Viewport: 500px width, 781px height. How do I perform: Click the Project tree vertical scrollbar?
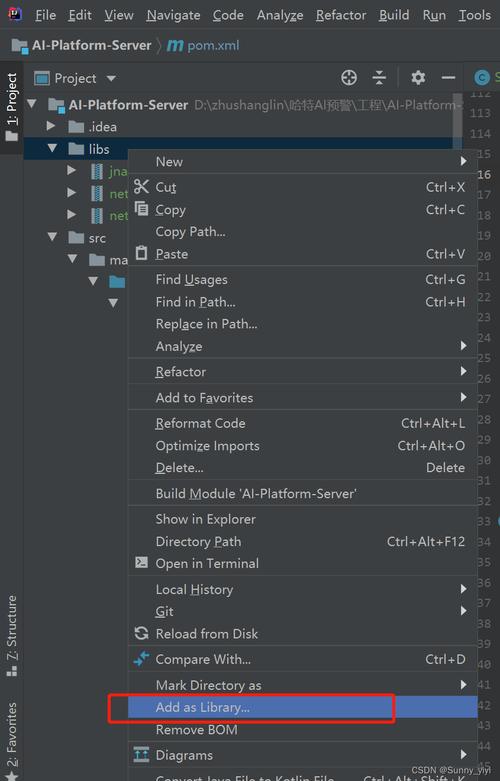tap(457, 121)
